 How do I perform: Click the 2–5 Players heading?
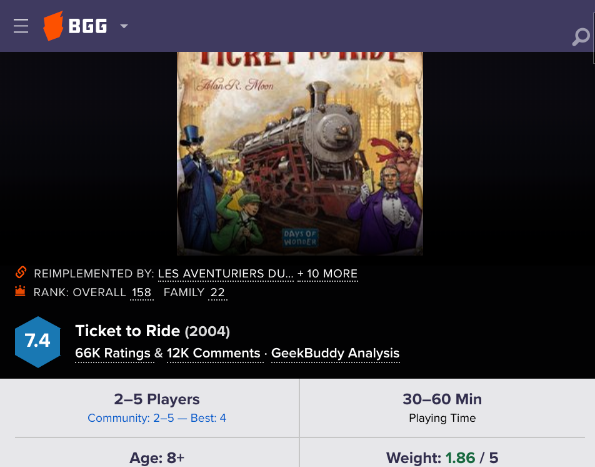pyautogui.click(x=157, y=399)
